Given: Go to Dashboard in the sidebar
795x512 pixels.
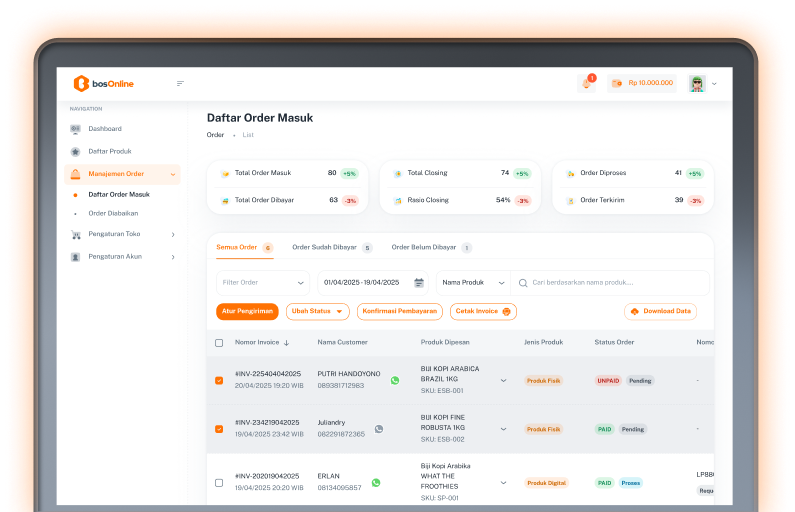Looking at the screenshot, I should point(105,129).
